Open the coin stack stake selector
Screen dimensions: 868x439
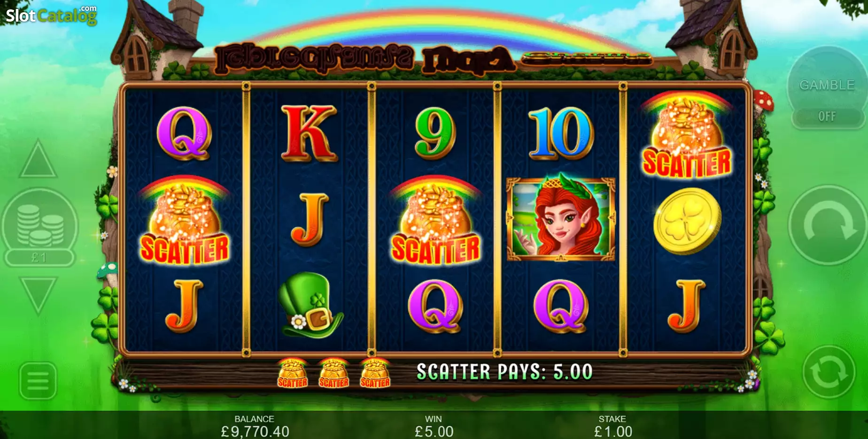(40, 225)
